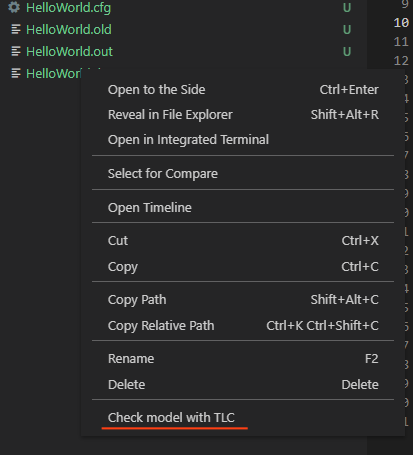Screen dimensions: 413x455
Task: Click the file icon next to HelloWorld.out
Action: pos(16,51)
